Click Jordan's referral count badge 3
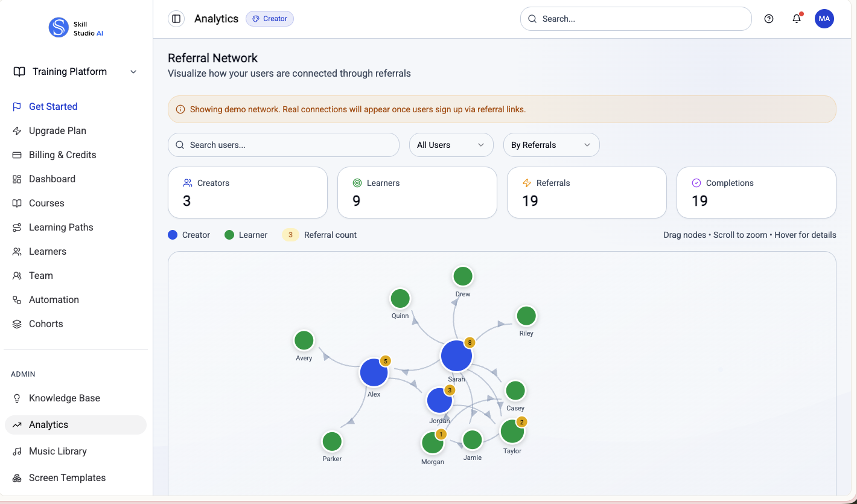The height and width of the screenshot is (504, 857). click(450, 390)
